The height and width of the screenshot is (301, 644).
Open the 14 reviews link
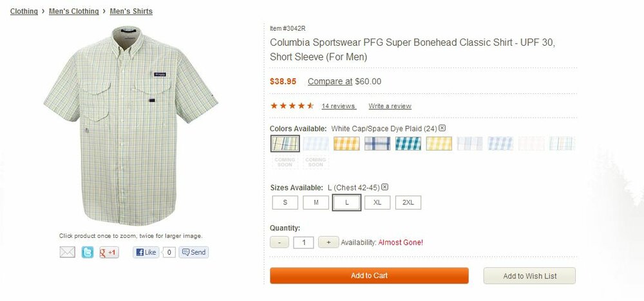click(x=339, y=106)
